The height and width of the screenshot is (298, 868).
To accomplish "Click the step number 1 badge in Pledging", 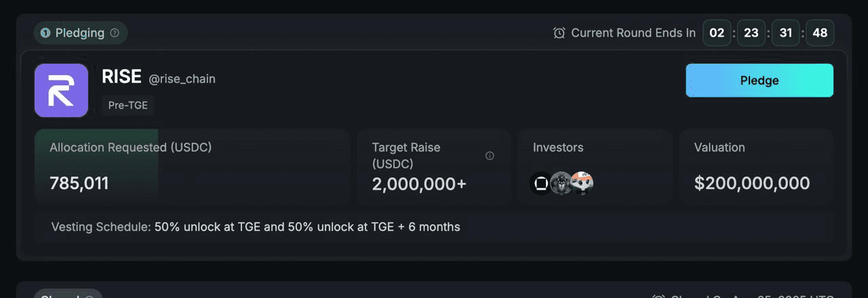I will pyautogui.click(x=45, y=33).
